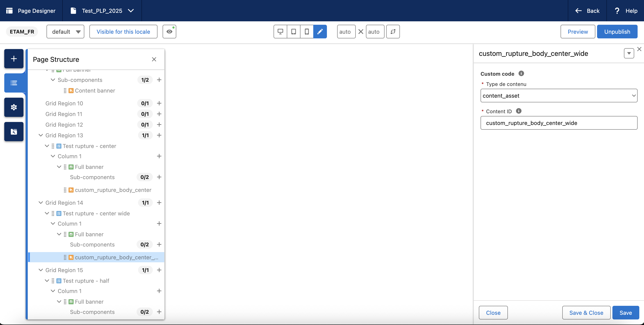Screen dimensions: 644x325
Task: Open the add components plus panel
Action: (14, 59)
